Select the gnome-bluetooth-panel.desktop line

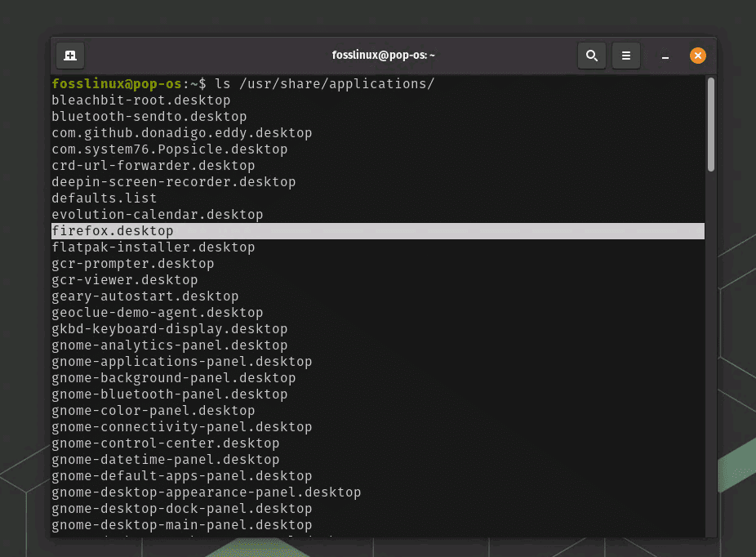point(169,394)
